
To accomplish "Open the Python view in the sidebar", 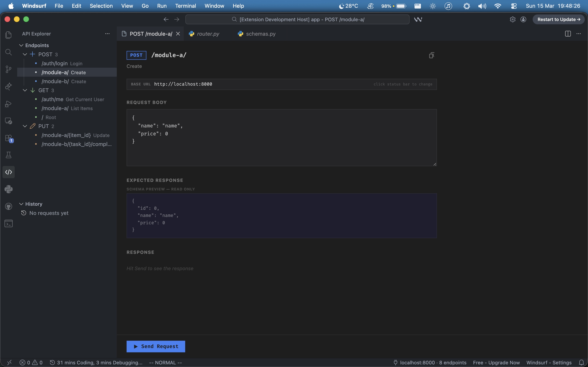I will (x=9, y=189).
